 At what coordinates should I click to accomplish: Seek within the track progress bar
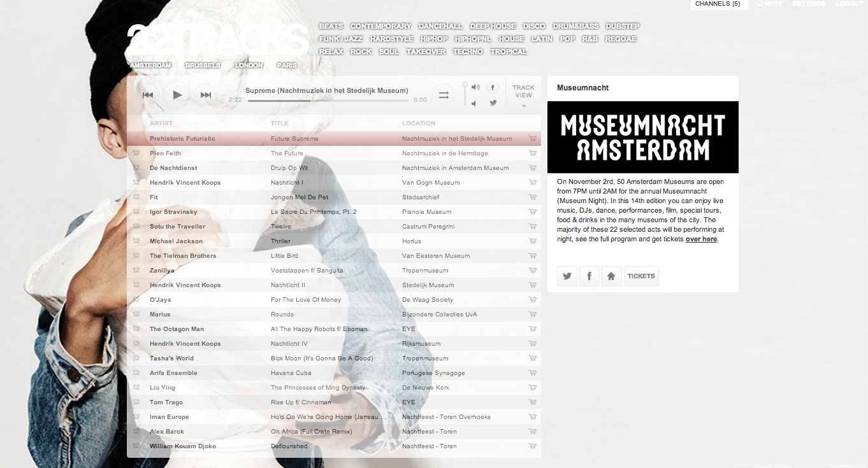(328, 101)
